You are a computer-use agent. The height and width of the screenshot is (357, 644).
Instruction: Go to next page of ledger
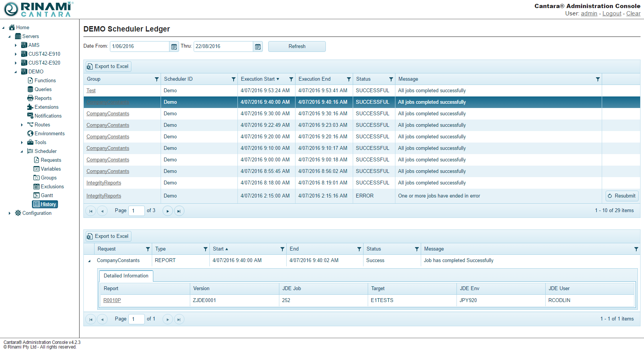tap(168, 211)
